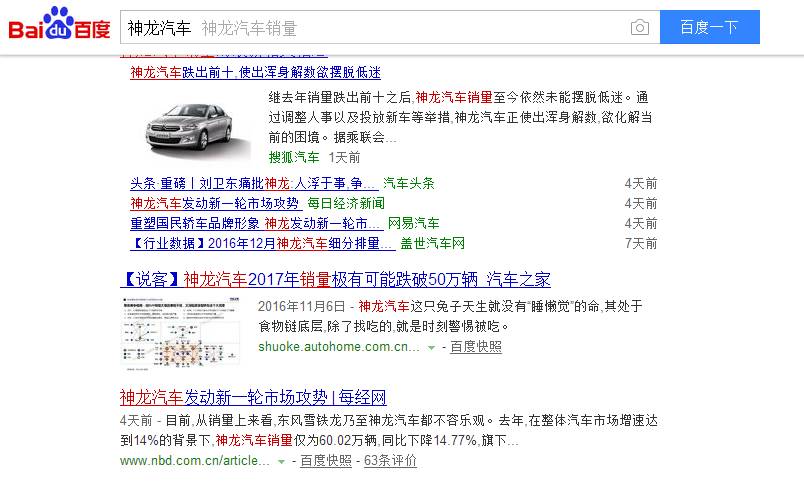The height and width of the screenshot is (481, 804).
Task: Click the Baidu logo
Action: pyautogui.click(x=59, y=24)
